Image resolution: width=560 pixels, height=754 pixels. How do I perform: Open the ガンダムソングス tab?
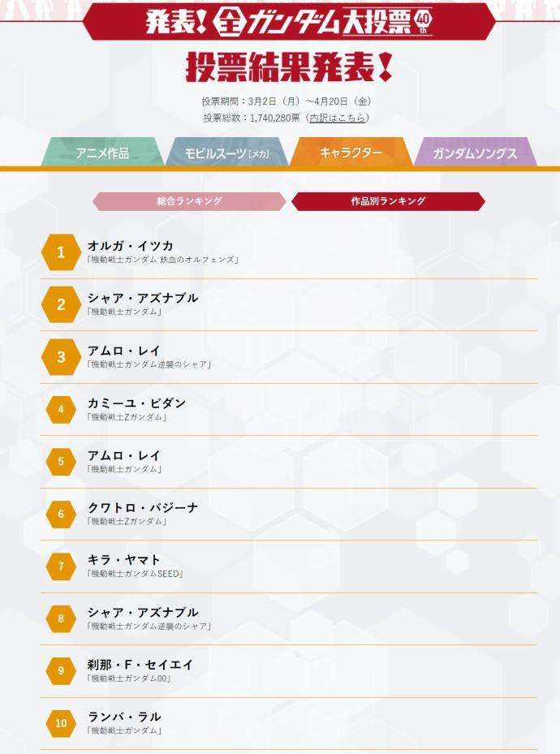click(x=475, y=153)
